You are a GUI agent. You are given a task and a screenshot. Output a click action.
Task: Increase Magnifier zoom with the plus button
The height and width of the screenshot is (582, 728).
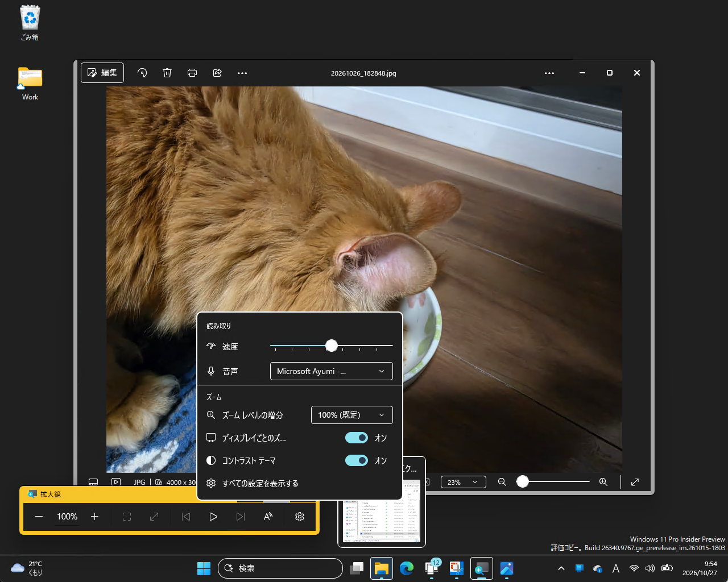click(95, 517)
